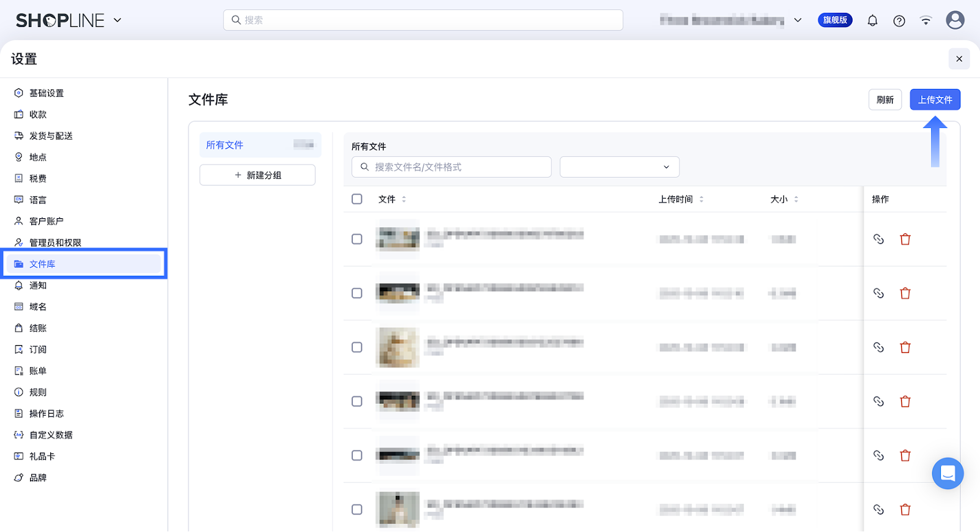Viewport: 980px width, 532px height.
Task: Focus the 搜索文件名/文件格式 search field
Action: tap(451, 167)
